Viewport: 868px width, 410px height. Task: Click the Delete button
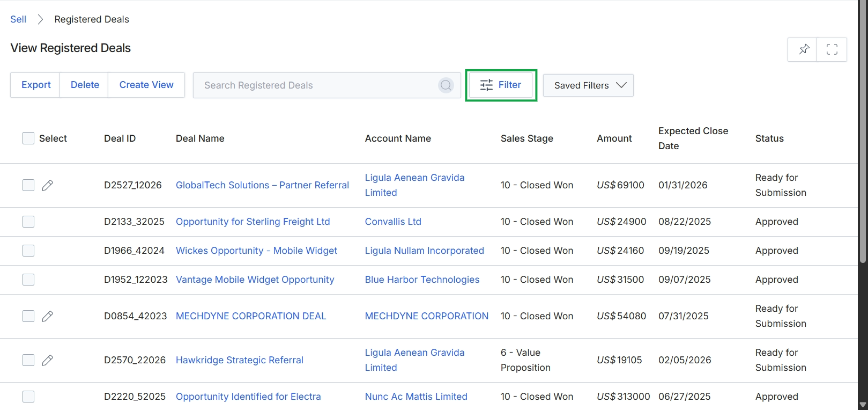[x=85, y=85]
